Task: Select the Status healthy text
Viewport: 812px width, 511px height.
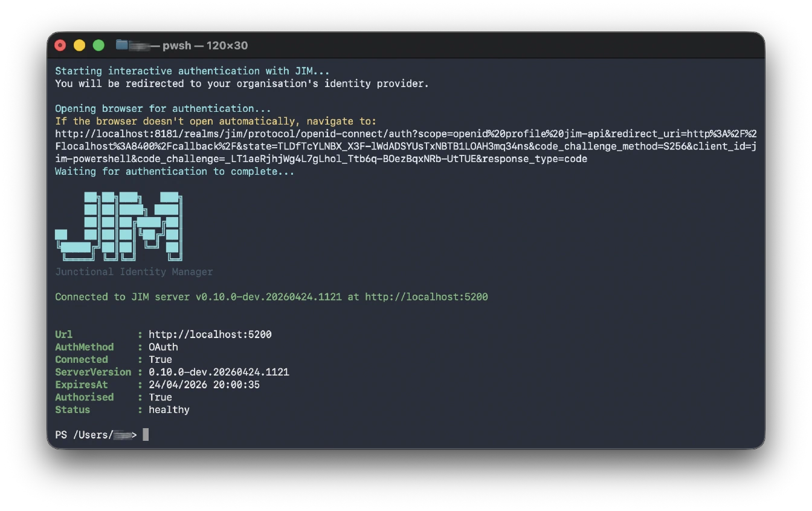Action: pyautogui.click(x=169, y=409)
